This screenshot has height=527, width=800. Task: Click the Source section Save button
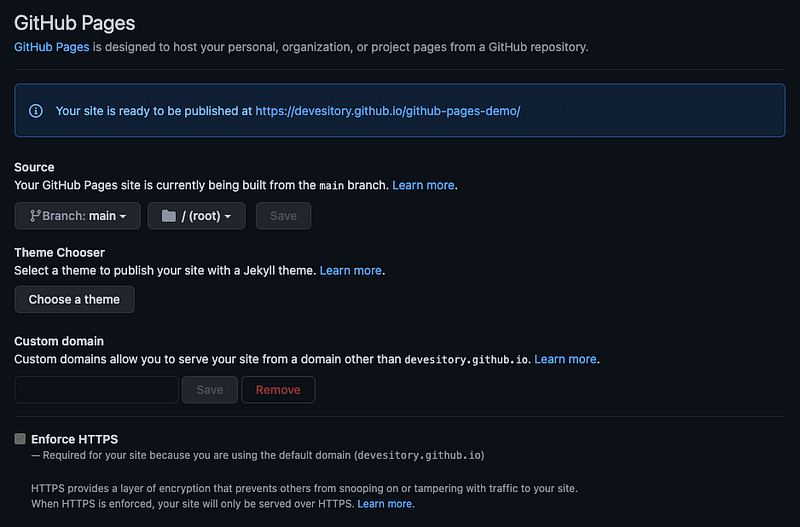pyautogui.click(x=283, y=216)
